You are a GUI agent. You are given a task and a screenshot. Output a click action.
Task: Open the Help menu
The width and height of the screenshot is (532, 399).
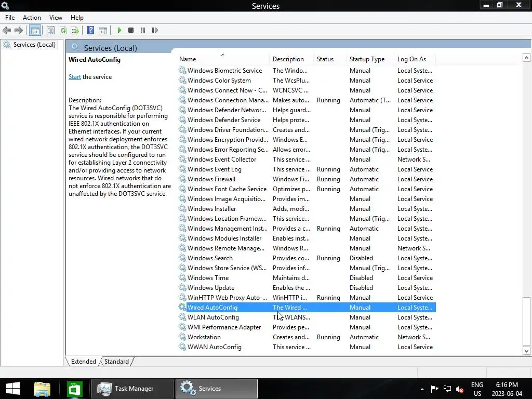77,18
